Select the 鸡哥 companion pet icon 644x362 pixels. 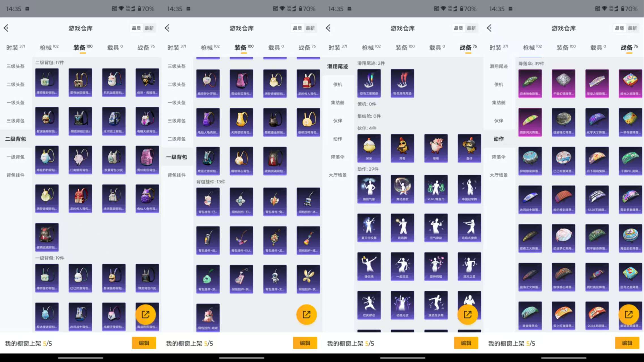tap(402, 148)
